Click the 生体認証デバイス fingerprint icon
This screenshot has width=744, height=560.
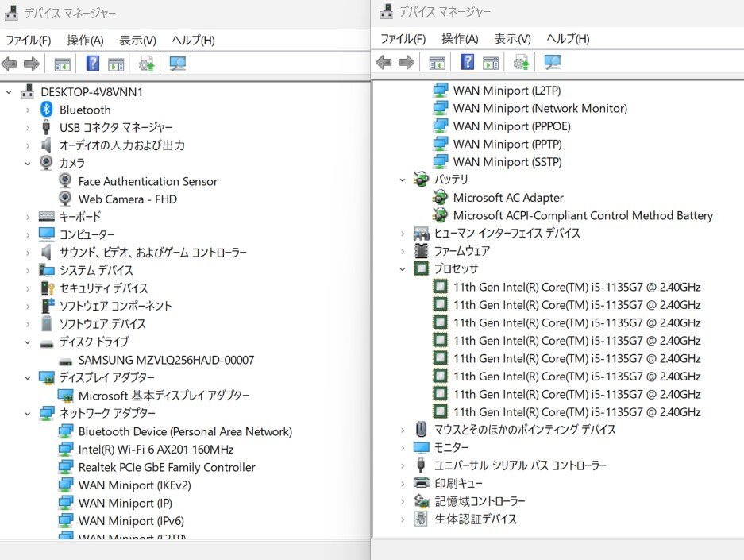click(422, 519)
